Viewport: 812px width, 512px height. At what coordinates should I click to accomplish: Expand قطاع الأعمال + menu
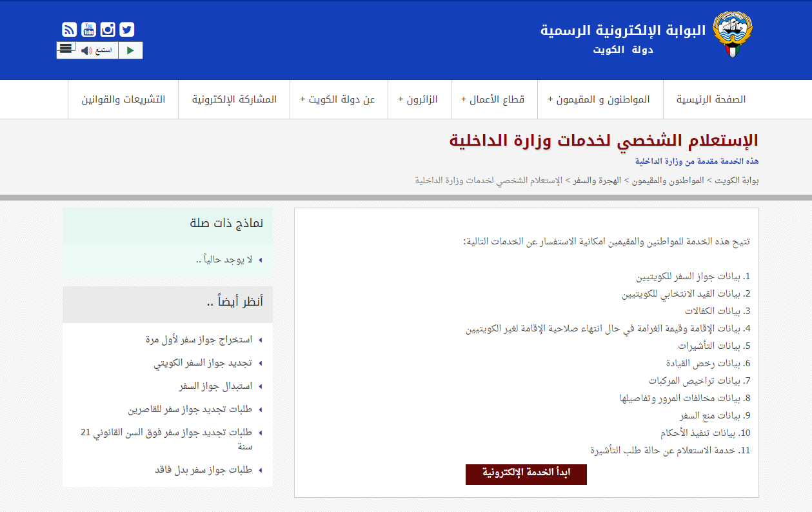click(x=493, y=99)
